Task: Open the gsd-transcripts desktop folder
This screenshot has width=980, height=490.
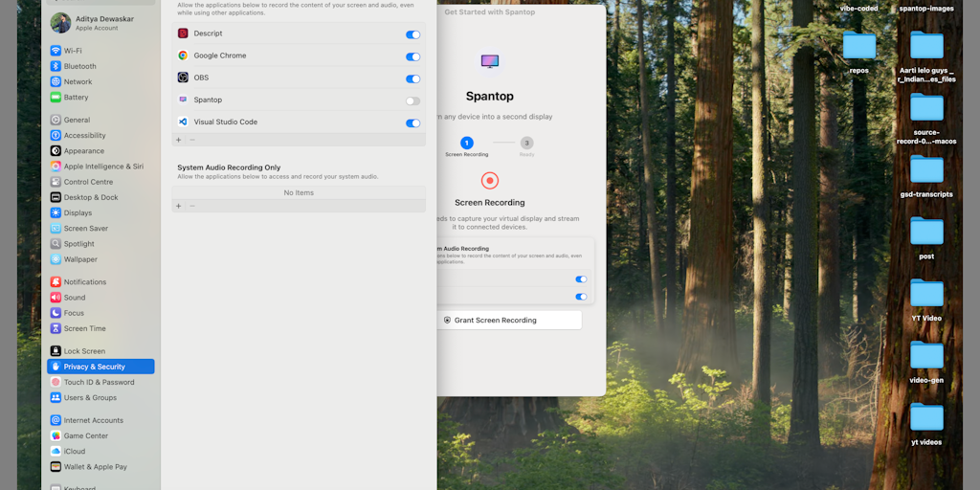Action: tap(926, 169)
